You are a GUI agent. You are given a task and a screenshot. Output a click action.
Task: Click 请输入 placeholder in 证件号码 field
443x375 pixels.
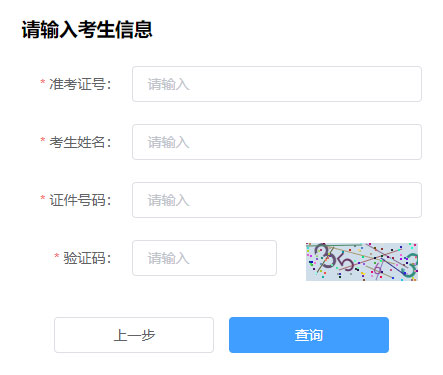(169, 200)
